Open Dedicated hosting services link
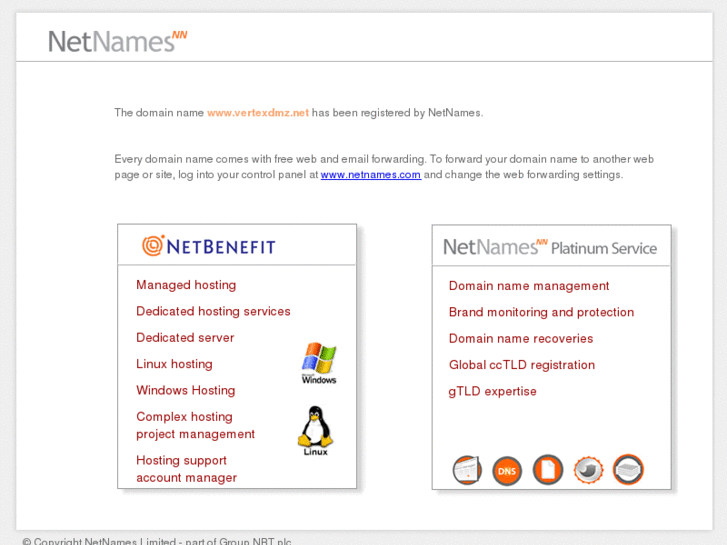Image resolution: width=727 pixels, height=545 pixels. 213,311
